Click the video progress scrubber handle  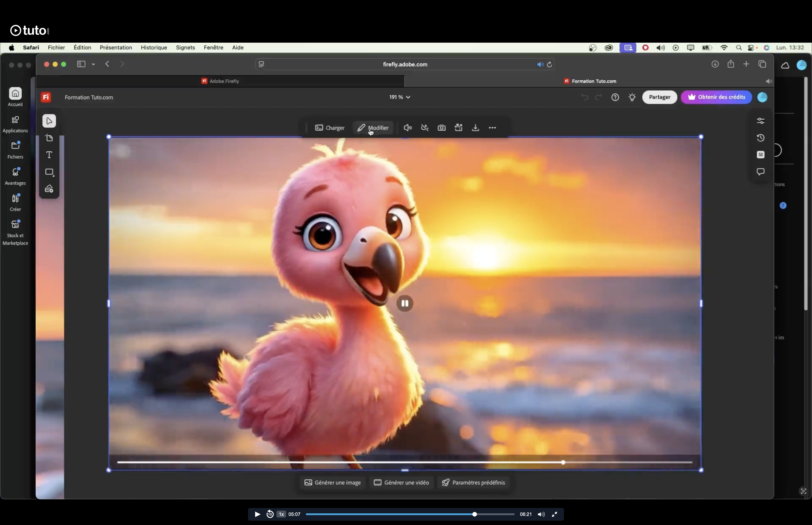point(563,463)
